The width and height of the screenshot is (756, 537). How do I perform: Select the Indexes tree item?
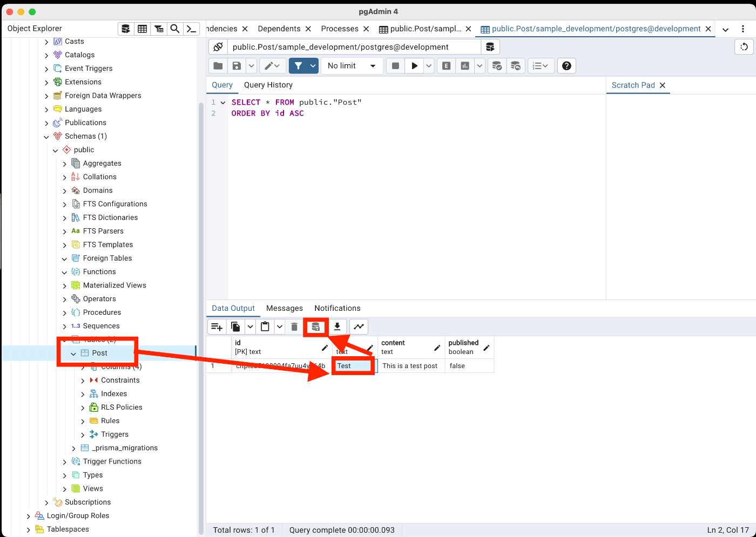click(113, 393)
